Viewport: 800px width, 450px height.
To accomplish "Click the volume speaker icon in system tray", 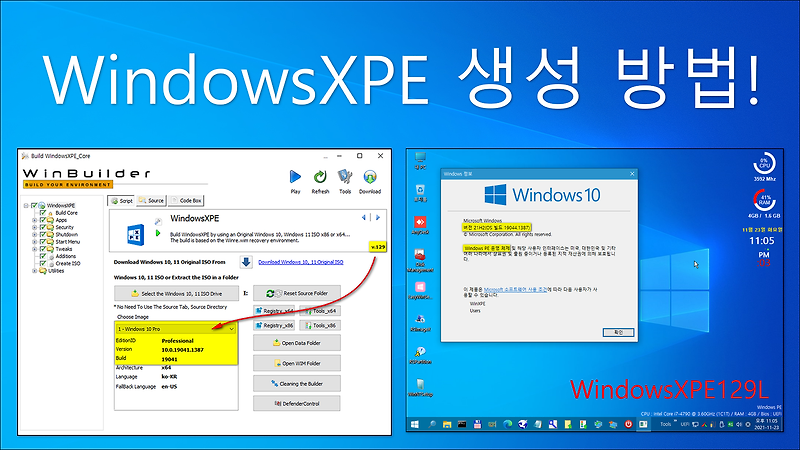I will pos(739,424).
